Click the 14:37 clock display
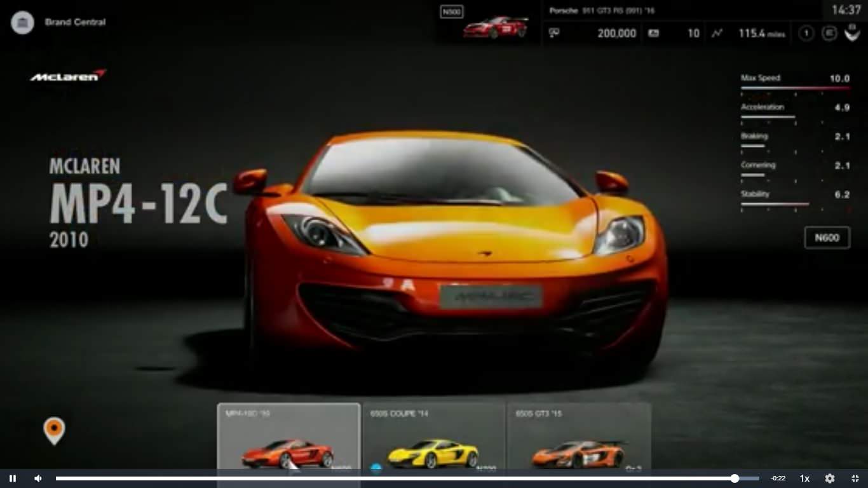868x488 pixels. [x=846, y=10]
